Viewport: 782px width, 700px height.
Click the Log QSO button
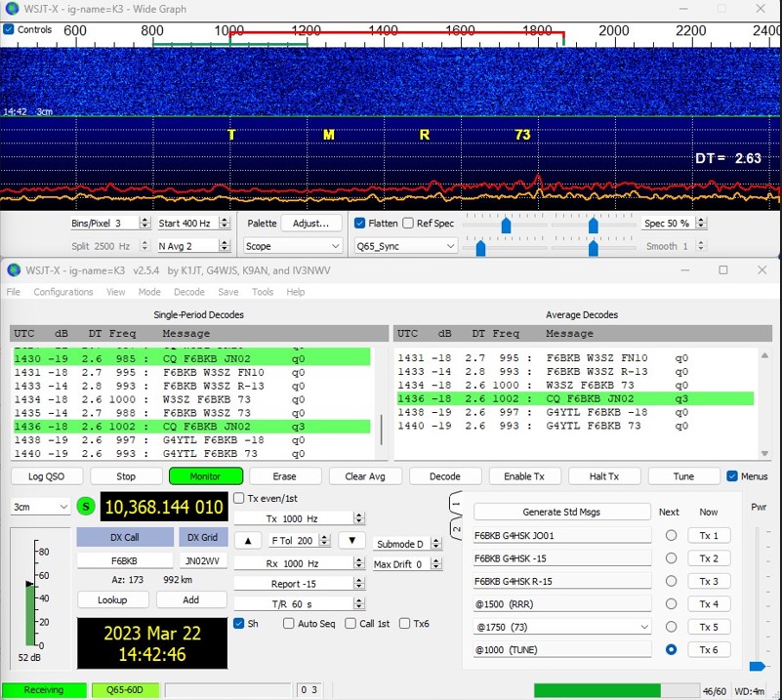(x=46, y=476)
